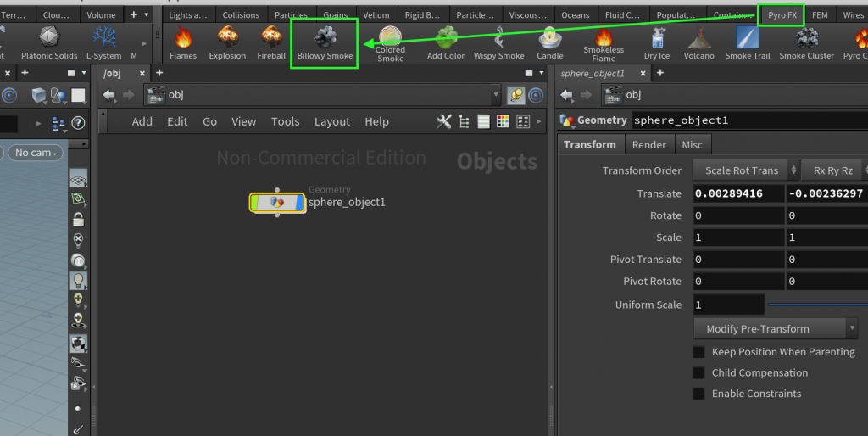868x436 pixels.
Task: Click the Candle shelf tool
Action: [x=549, y=42]
